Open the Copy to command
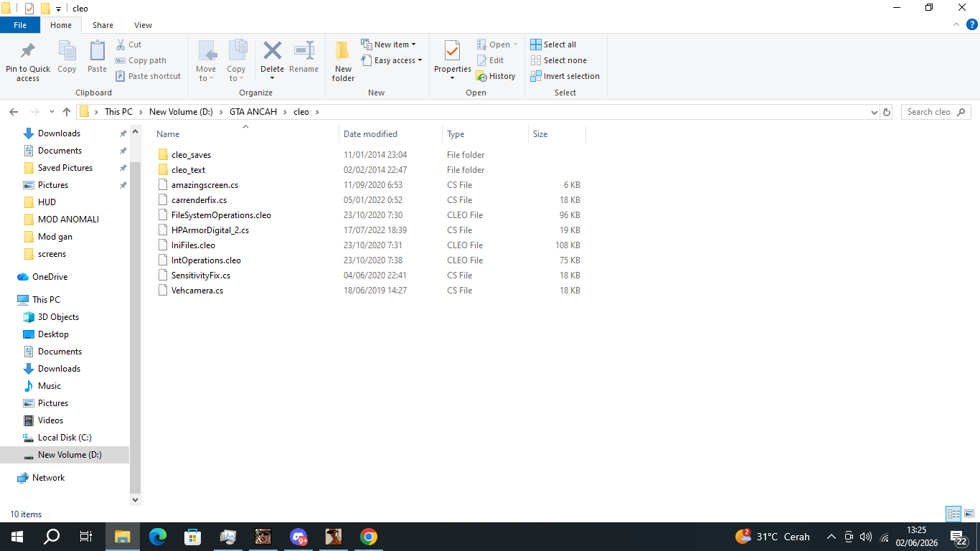Viewport: 980px width, 551px height. pyautogui.click(x=237, y=61)
